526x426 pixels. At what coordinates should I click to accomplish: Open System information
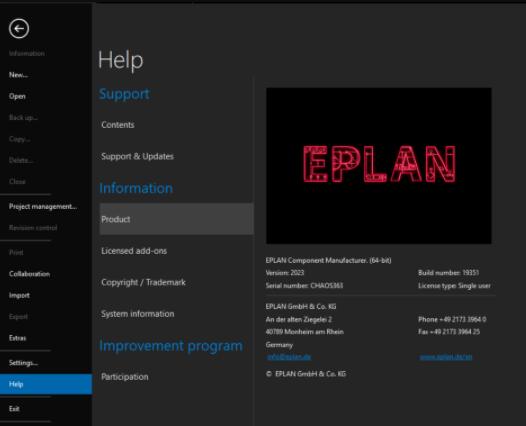(138, 314)
